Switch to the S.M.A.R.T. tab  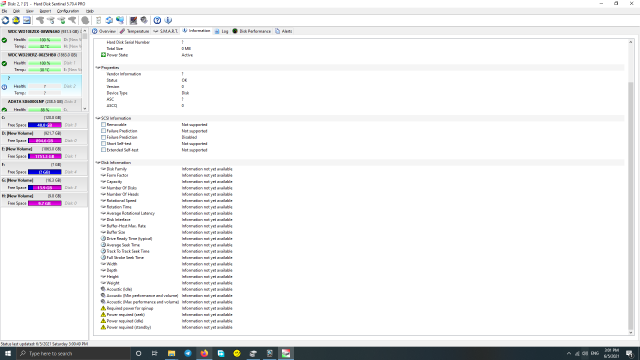point(166,31)
